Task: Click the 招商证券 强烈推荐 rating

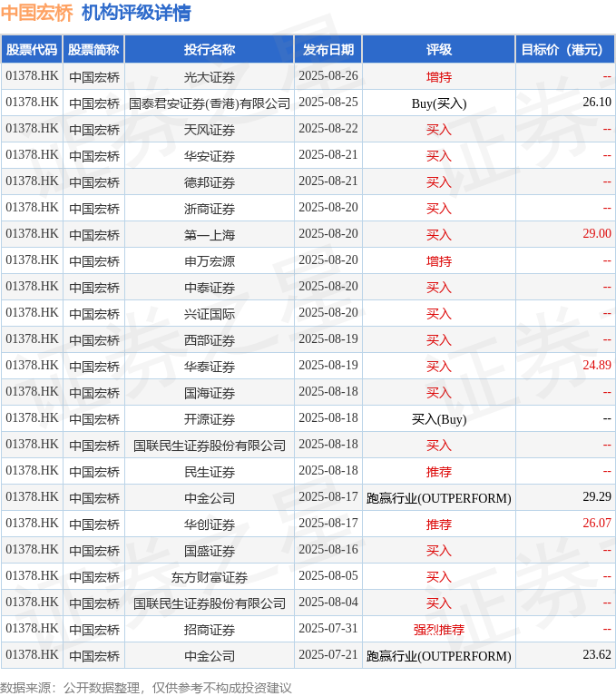Action: (439, 630)
